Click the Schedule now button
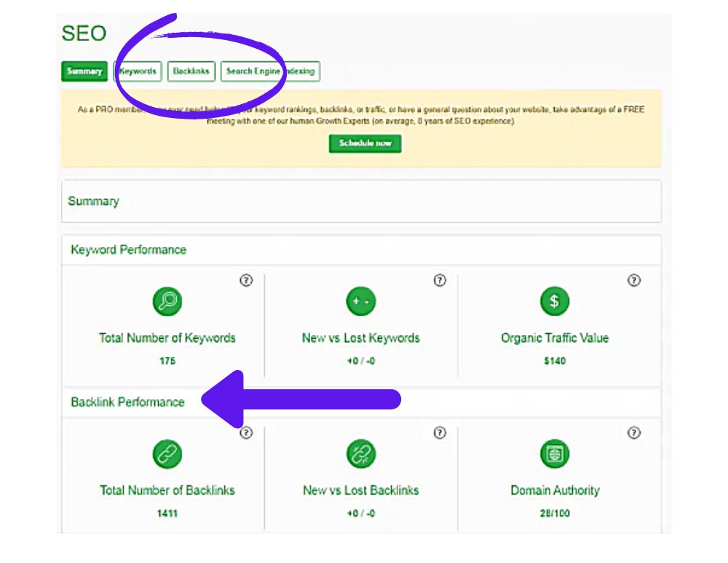Image resolution: width=728 pixels, height=563 pixels. [365, 143]
